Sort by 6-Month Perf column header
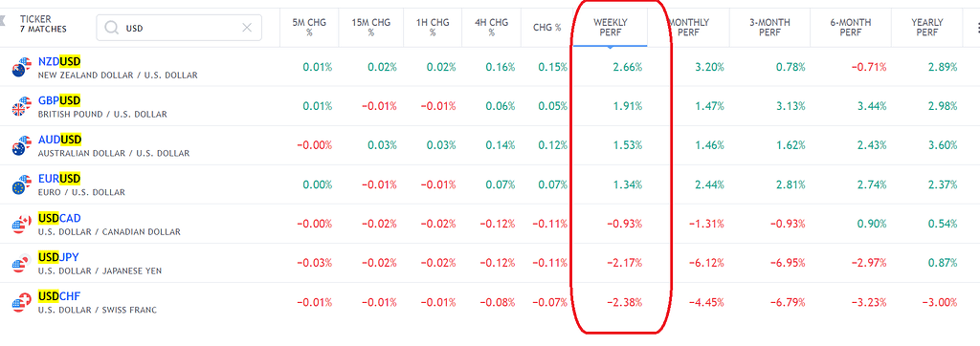Viewport: 980px width, 346px height. tap(851, 28)
